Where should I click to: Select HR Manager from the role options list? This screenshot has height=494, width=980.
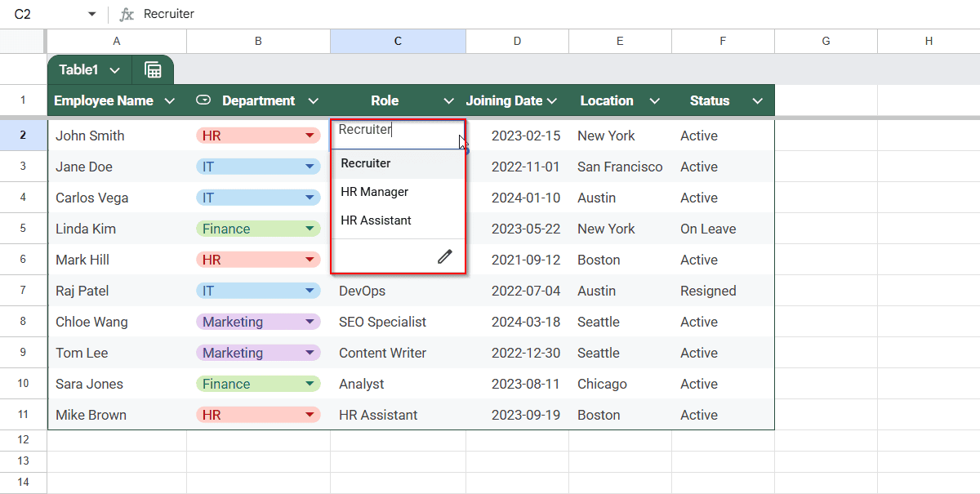pos(399,192)
